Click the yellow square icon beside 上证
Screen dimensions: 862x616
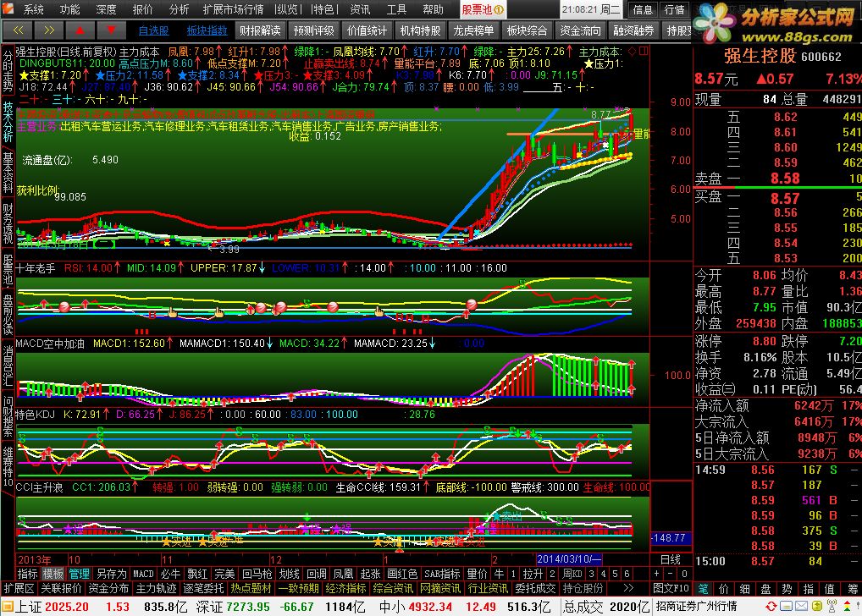pos(7,607)
